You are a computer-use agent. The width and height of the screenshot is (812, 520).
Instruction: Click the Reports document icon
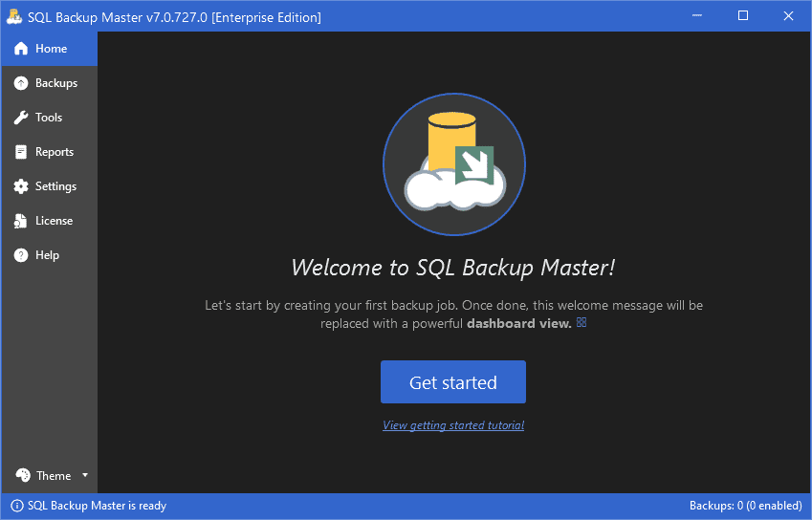click(x=21, y=152)
